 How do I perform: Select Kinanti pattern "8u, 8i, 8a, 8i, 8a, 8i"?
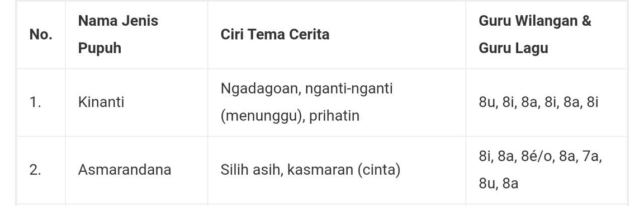(538, 102)
